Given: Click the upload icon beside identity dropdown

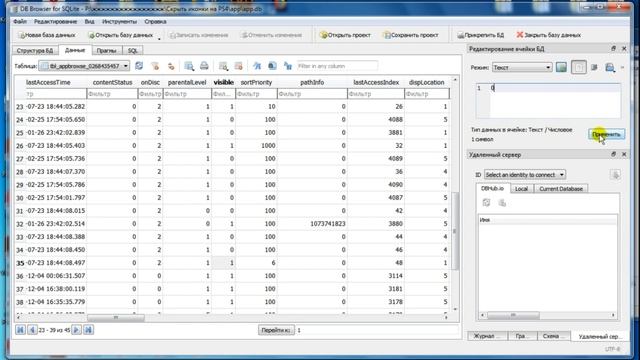Looking at the screenshot, I should tap(616, 175).
